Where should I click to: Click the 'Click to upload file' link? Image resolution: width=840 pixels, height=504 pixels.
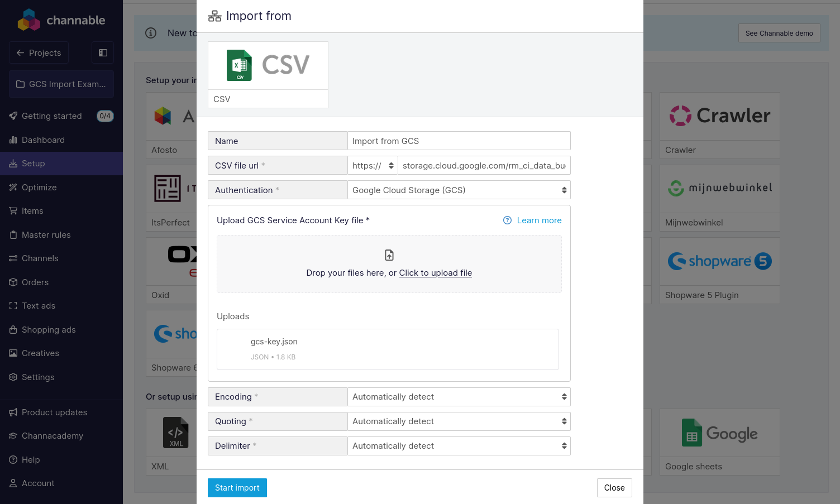point(435,273)
